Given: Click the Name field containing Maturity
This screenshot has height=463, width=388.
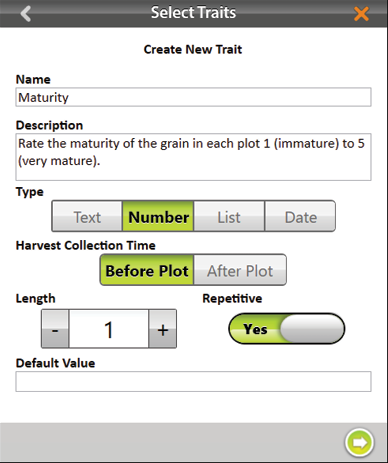Looking at the screenshot, I should coord(193,97).
